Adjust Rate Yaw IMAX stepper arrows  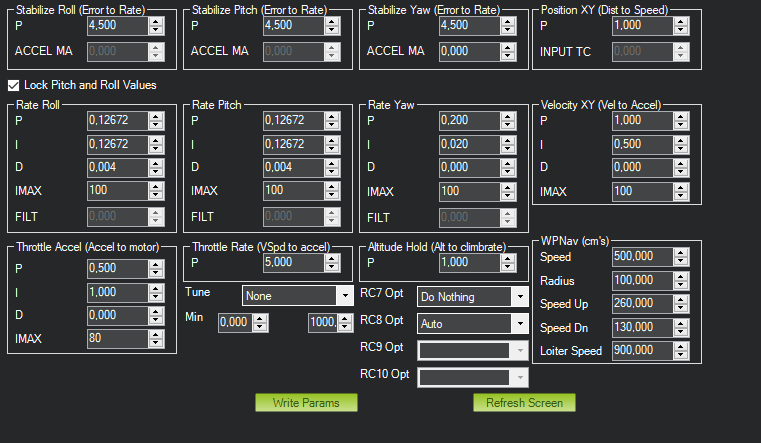point(508,192)
